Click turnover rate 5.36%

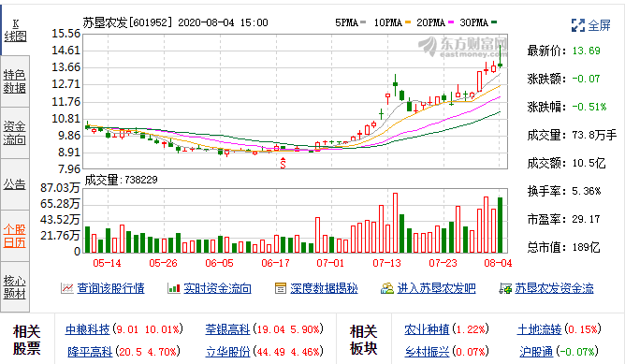click(587, 191)
